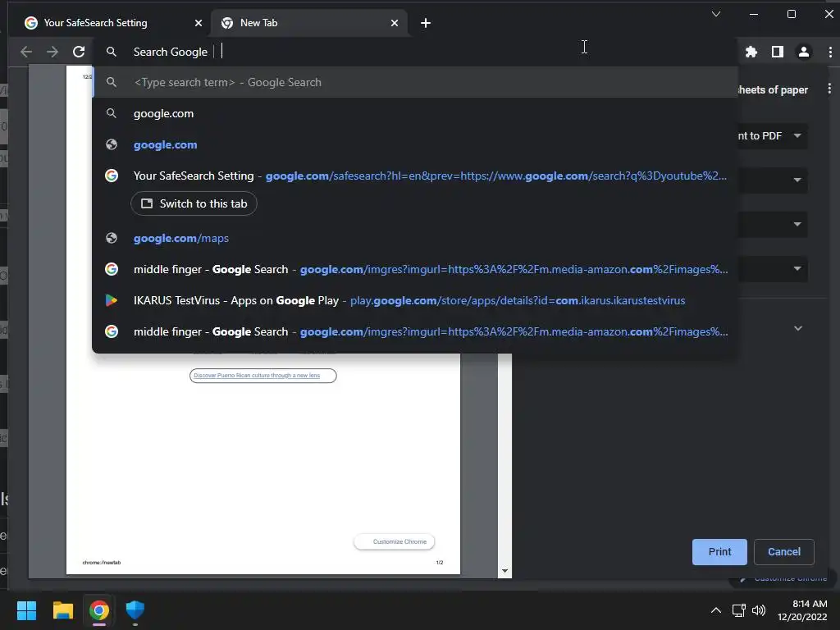Show hidden system tray icons
Screen dimensions: 840x630
[x=715, y=610]
